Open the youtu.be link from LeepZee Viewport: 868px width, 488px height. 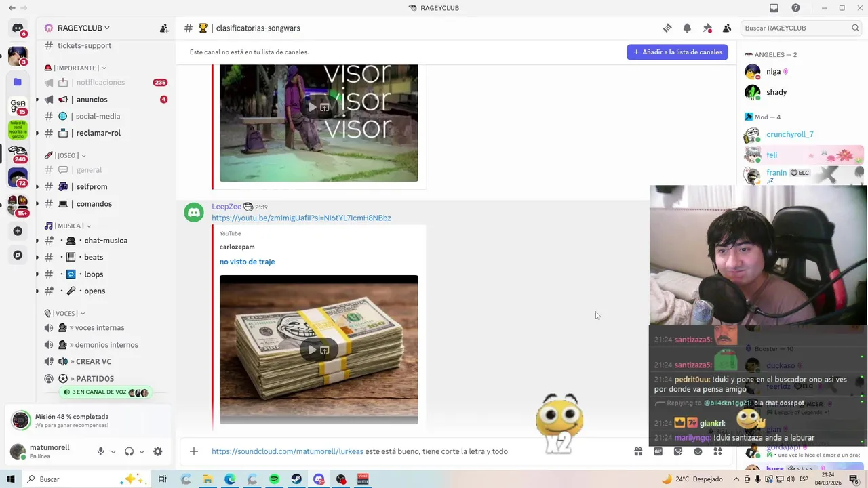click(301, 218)
